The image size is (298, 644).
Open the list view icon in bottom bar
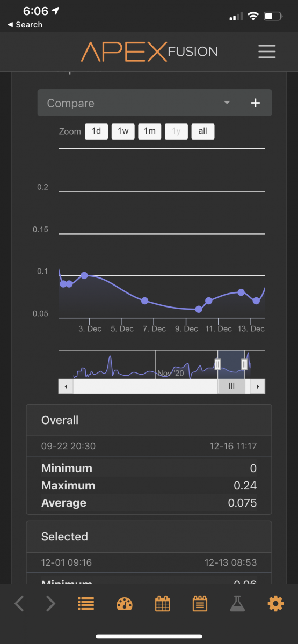[86, 604]
